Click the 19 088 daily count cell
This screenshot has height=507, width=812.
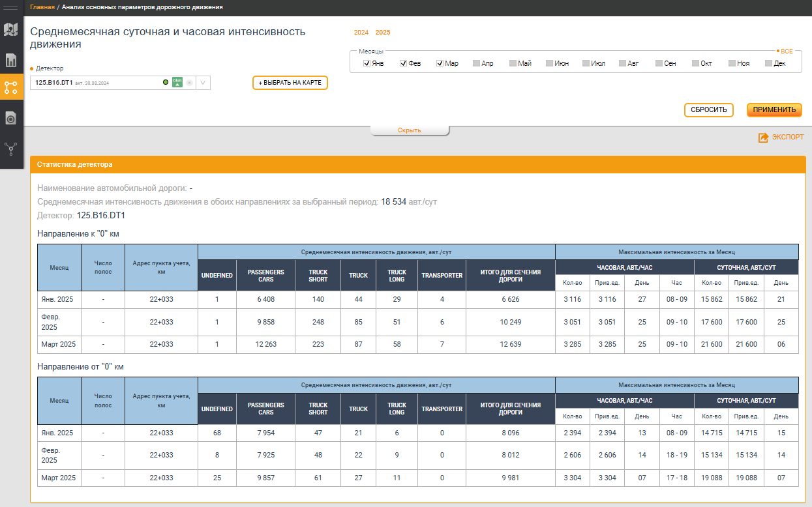click(x=712, y=478)
